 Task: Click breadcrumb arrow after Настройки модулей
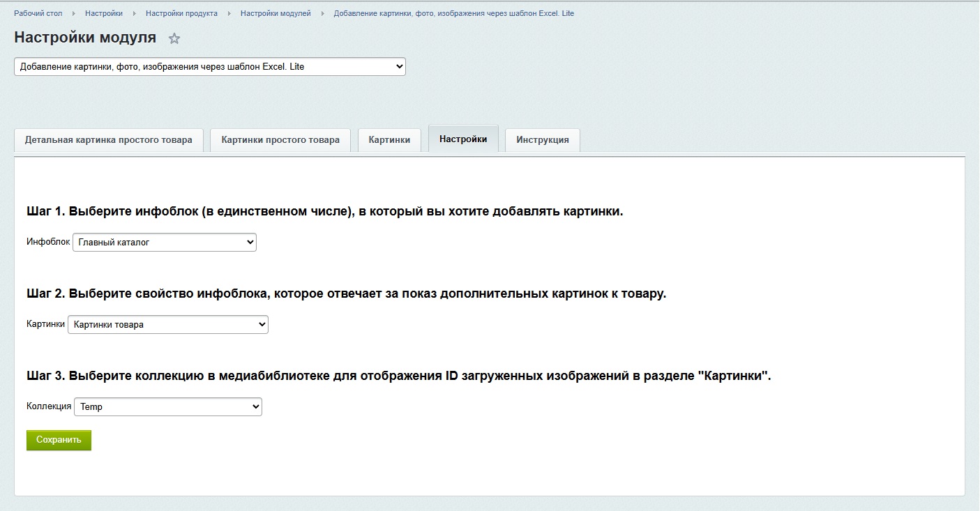322,13
